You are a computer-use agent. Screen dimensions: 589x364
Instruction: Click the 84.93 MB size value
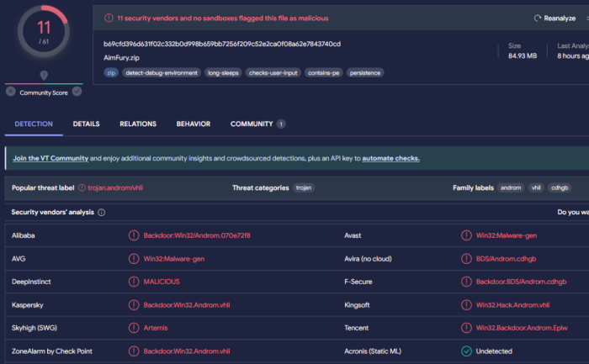point(523,56)
